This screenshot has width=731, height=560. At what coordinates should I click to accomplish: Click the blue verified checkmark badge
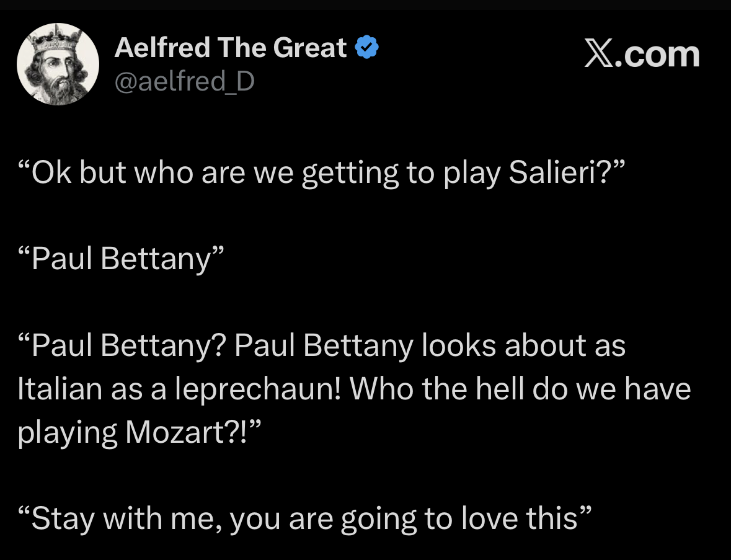tap(366, 48)
